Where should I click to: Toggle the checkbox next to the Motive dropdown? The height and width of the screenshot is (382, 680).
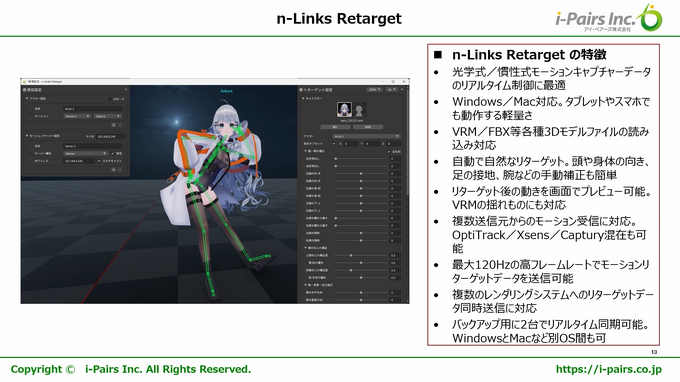coord(113,153)
